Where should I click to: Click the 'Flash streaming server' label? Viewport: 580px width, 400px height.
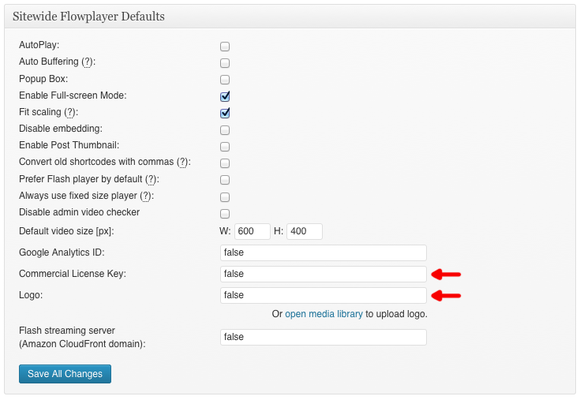pos(67,330)
